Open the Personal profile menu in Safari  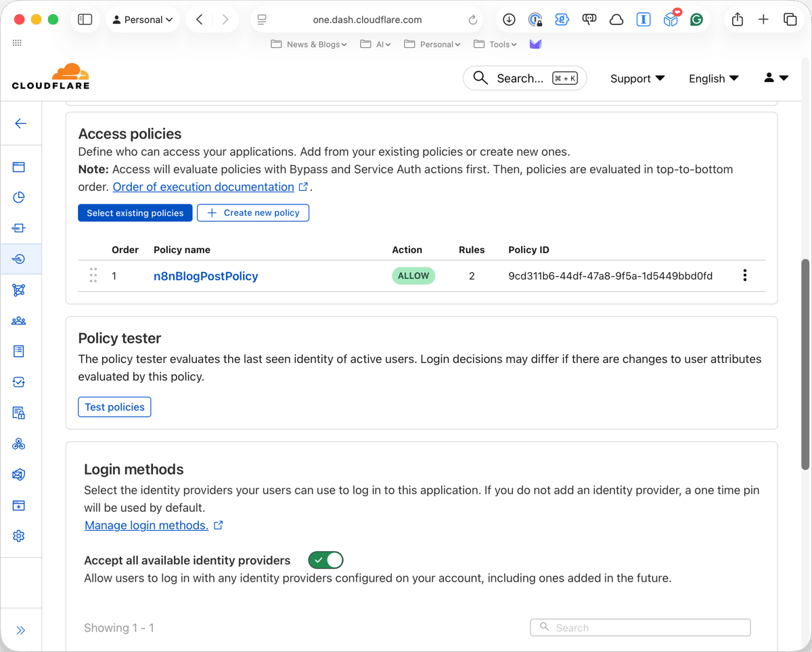click(143, 20)
